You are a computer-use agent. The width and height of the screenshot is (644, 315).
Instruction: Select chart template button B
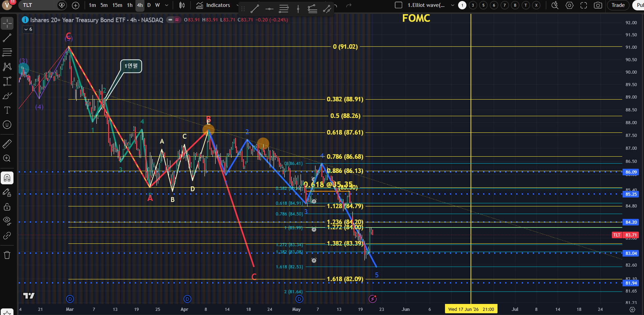pos(515,5)
